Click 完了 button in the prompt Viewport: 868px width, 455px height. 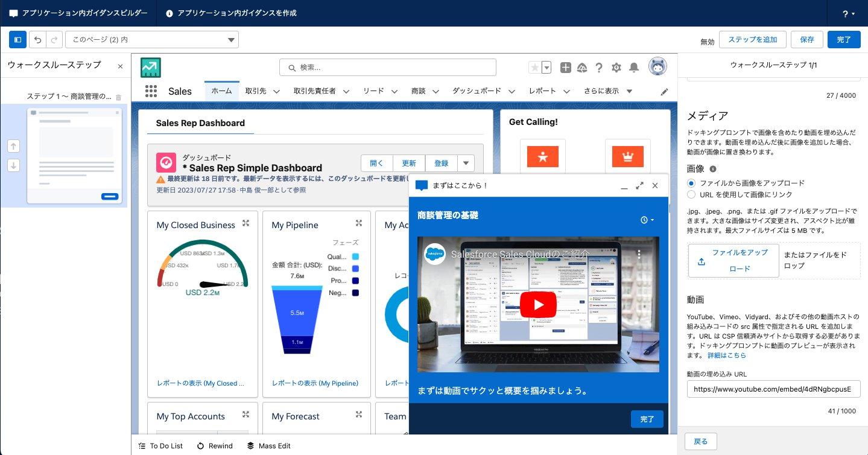click(647, 419)
